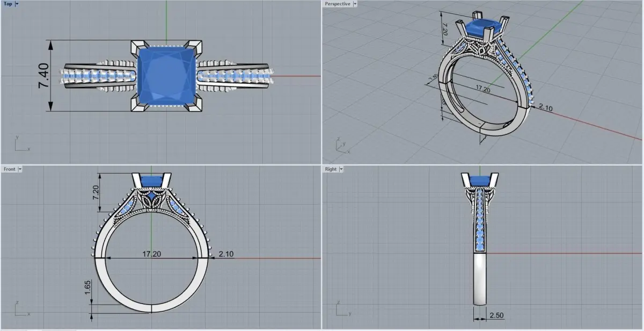Click the axis icon in Top viewport
The height and width of the screenshot is (331, 644).
pos(21,143)
